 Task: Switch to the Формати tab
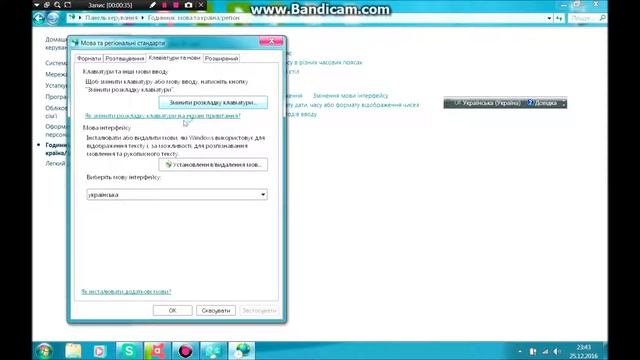tap(89, 59)
